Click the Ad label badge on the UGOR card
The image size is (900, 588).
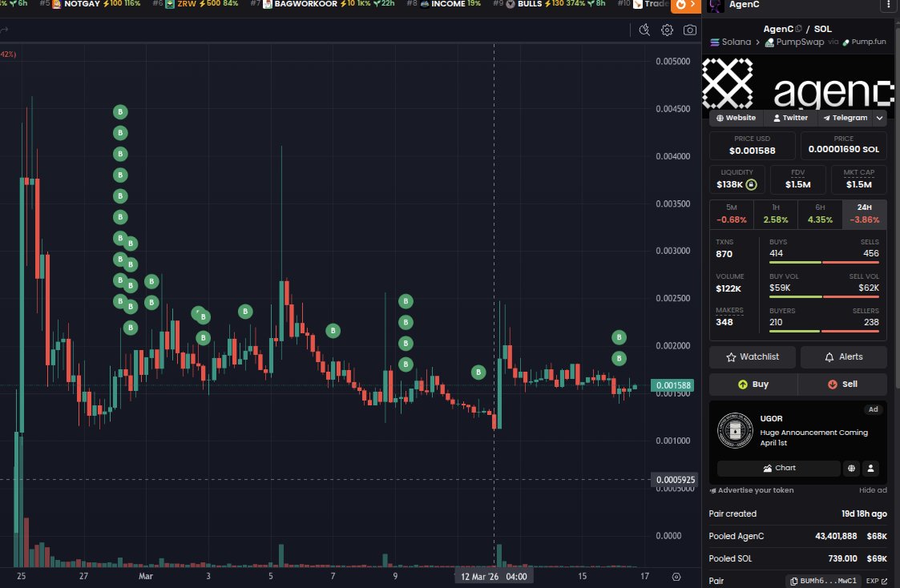click(x=873, y=409)
